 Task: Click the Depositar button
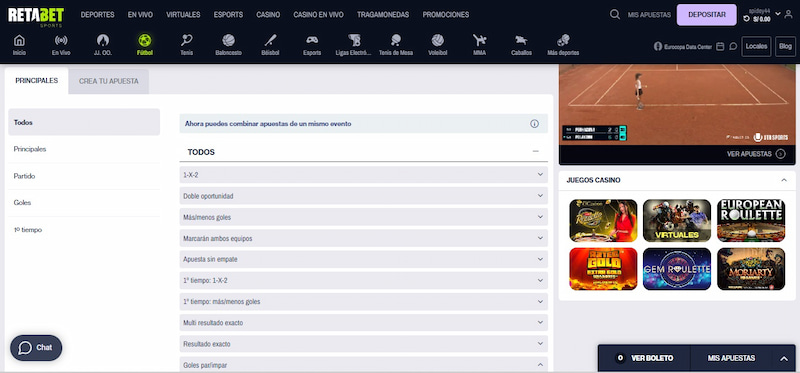click(707, 15)
